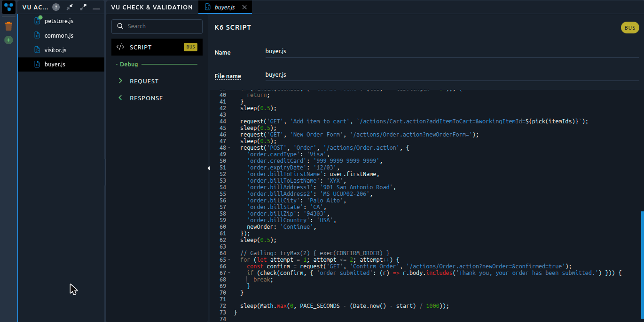
Task: Edit the File name field value
Action: pyautogui.click(x=452, y=75)
